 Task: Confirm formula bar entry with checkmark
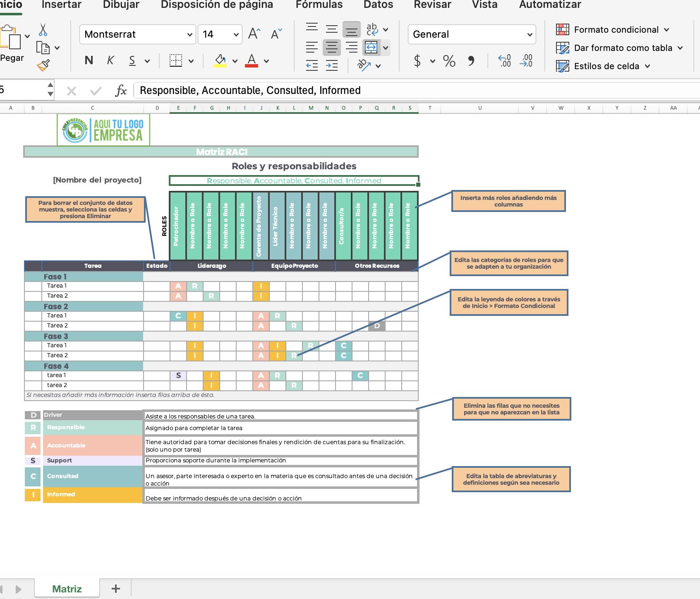(95, 90)
